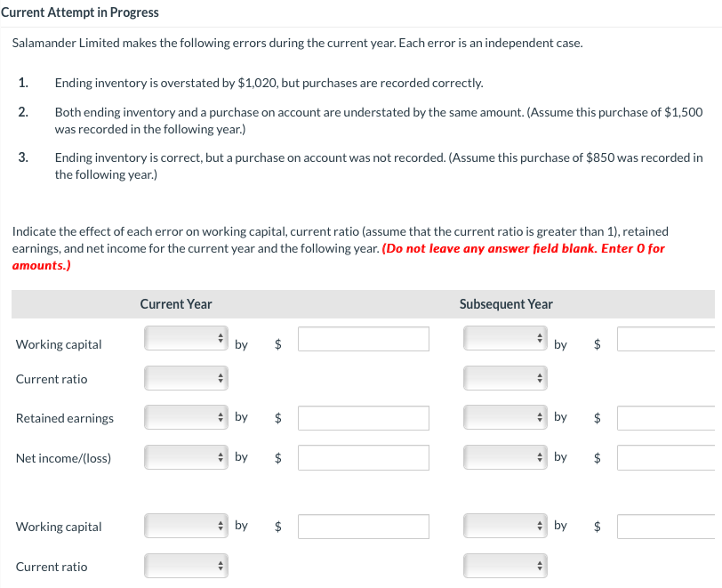Click the Retained earnings Current Year amount field

point(363,417)
